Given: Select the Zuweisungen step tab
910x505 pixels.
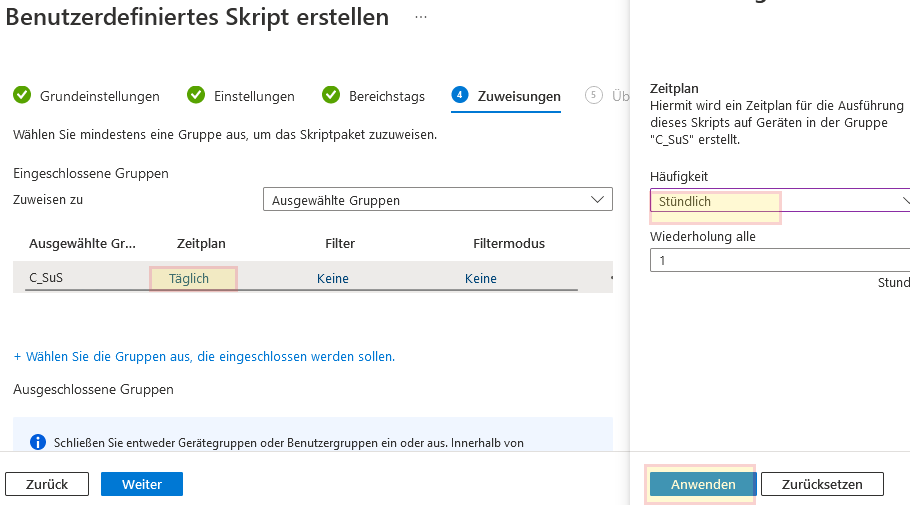Looking at the screenshot, I should click(x=518, y=96).
